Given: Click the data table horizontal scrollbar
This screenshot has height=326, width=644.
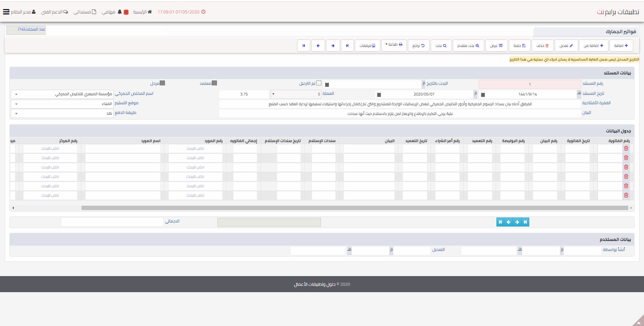Looking at the screenshot, I should [x=354, y=208].
